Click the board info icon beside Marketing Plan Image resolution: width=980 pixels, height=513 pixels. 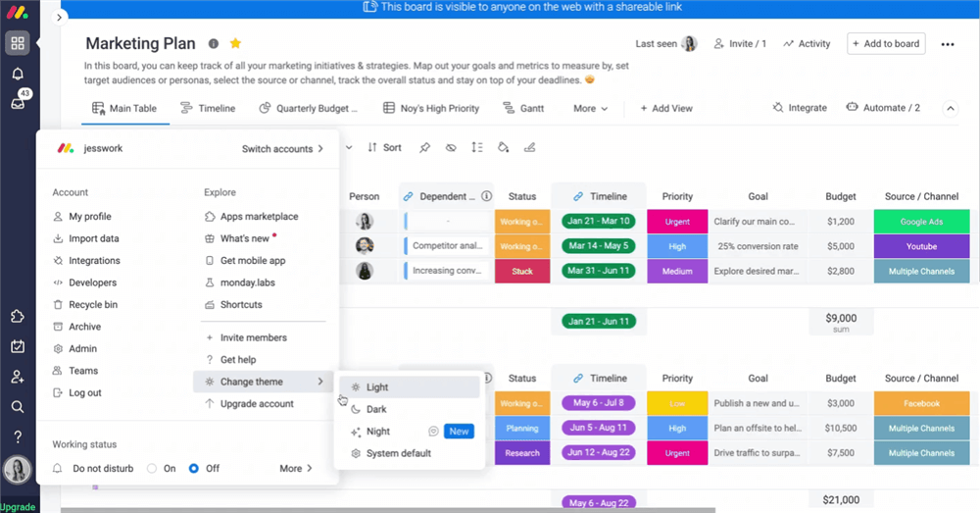click(x=213, y=44)
